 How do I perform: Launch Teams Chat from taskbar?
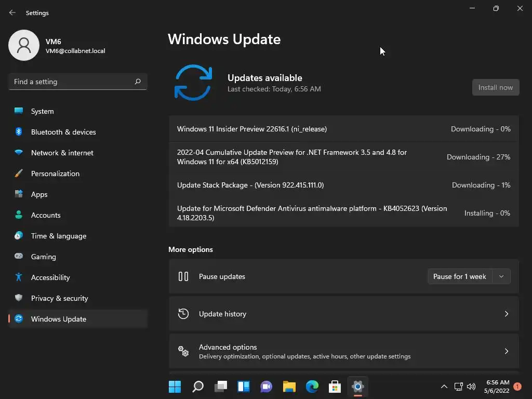tap(267, 387)
